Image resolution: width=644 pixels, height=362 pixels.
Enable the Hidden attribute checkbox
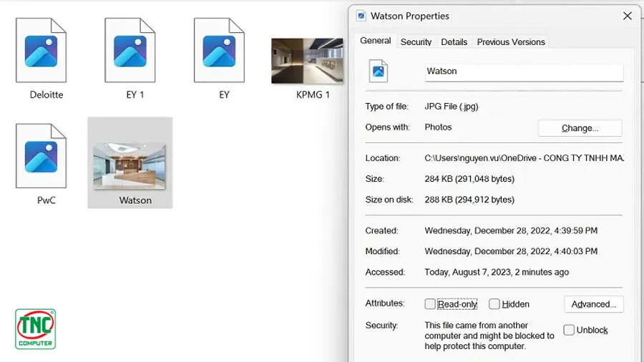[x=494, y=304]
